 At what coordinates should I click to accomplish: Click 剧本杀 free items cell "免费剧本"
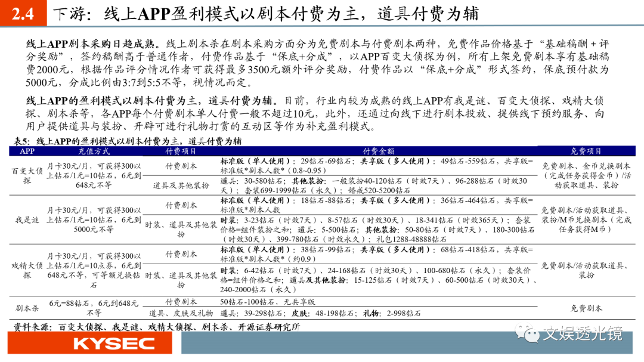tap(586, 308)
